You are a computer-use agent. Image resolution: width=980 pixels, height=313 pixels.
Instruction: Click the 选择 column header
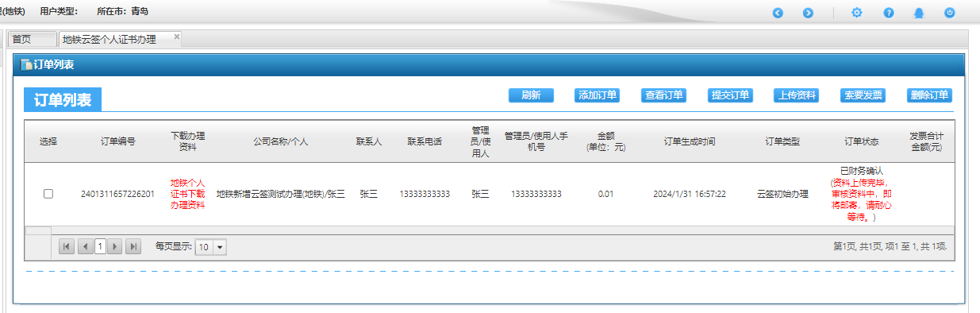click(x=48, y=141)
